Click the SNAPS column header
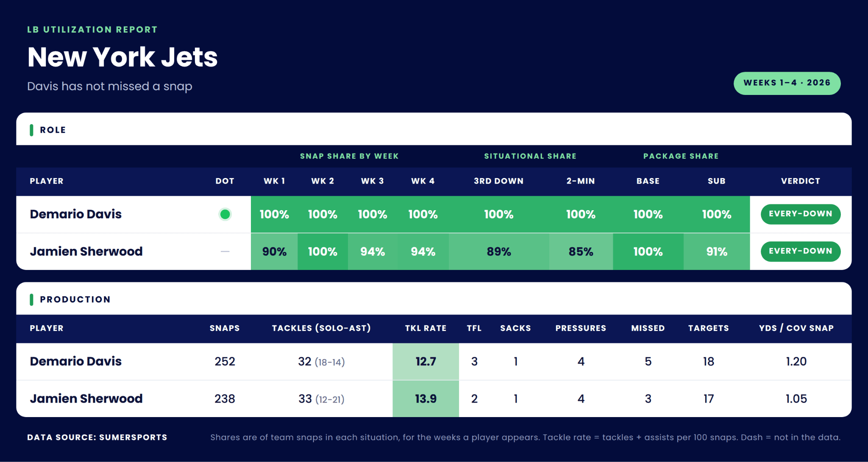 [x=225, y=328]
